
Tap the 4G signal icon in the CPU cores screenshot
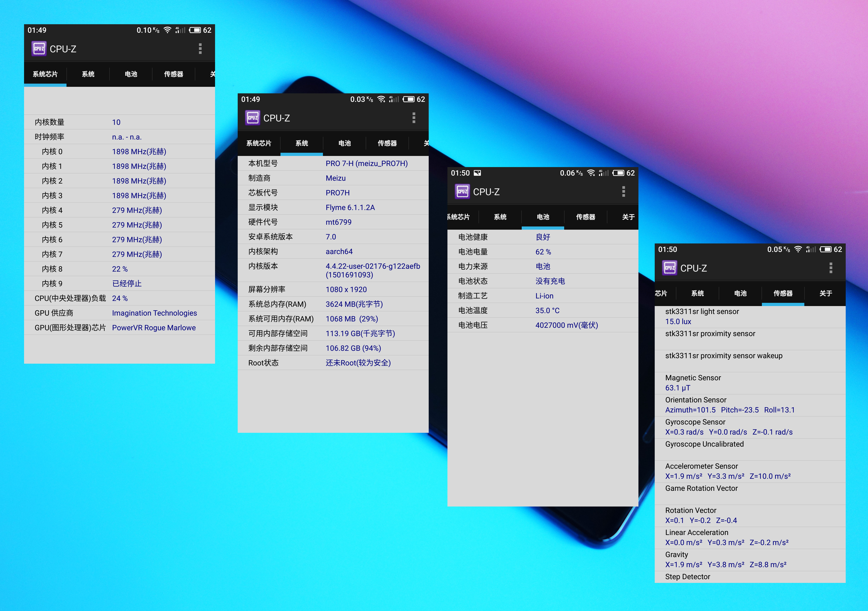[180, 30]
